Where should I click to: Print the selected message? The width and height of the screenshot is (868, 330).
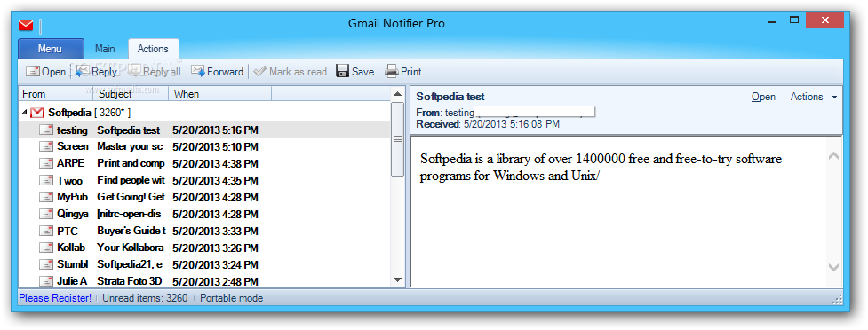tap(403, 72)
